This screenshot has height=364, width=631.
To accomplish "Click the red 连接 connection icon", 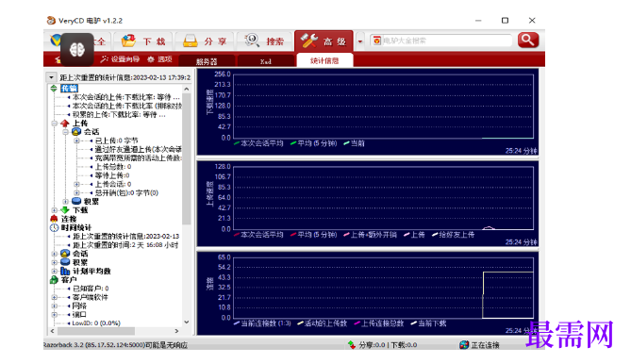I will [54, 219].
